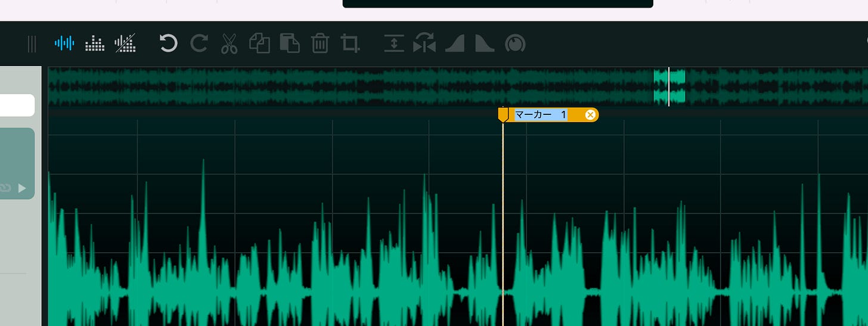
Task: Click the play triangle in the left track panel
Action: coord(23,188)
